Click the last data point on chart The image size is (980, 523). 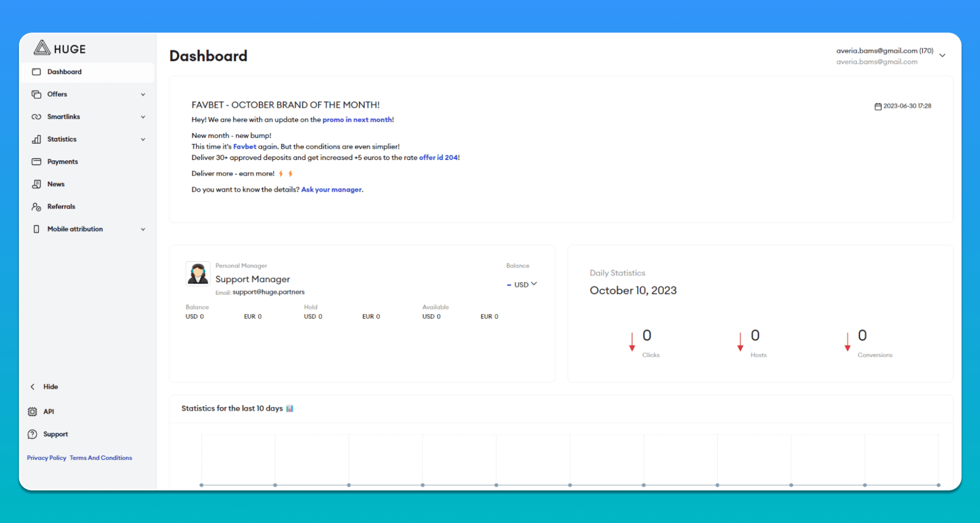pyautogui.click(x=938, y=485)
